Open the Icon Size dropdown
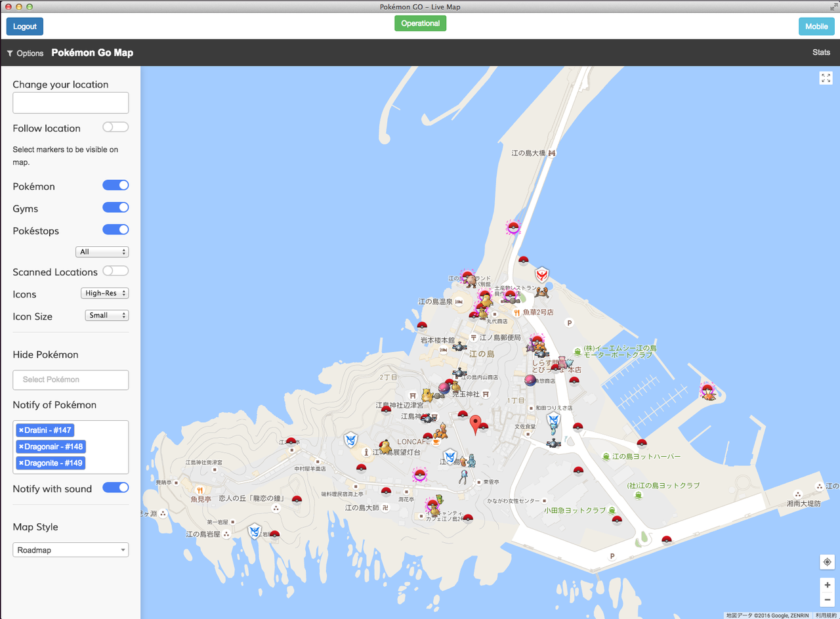This screenshot has height=619, width=840. coord(107,316)
